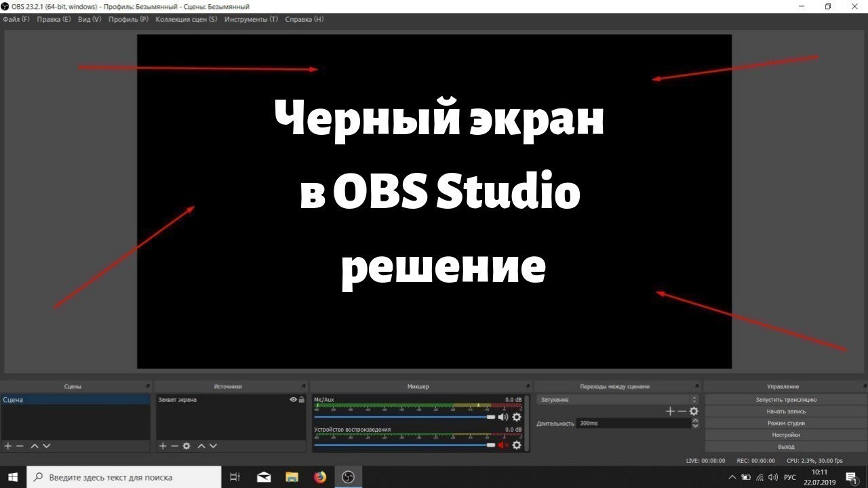Viewport: 868px width, 488px height.
Task: Click the OBS Studio taskbar icon
Action: [348, 477]
